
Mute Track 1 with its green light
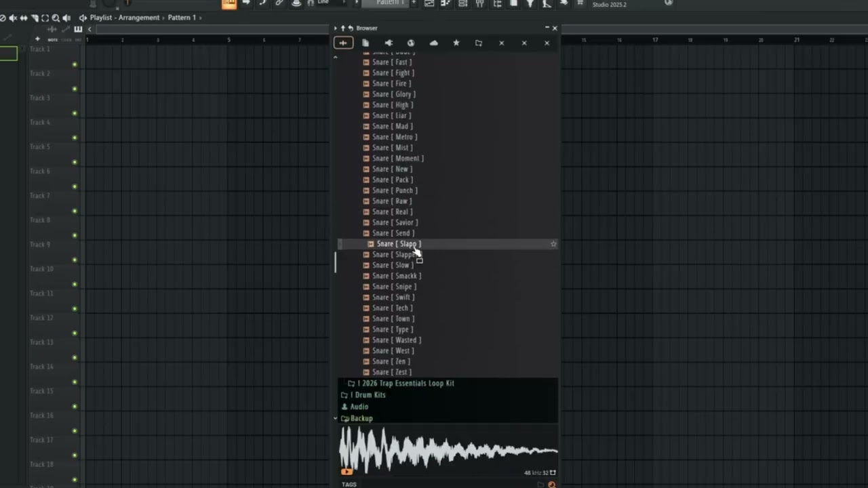[75, 64]
